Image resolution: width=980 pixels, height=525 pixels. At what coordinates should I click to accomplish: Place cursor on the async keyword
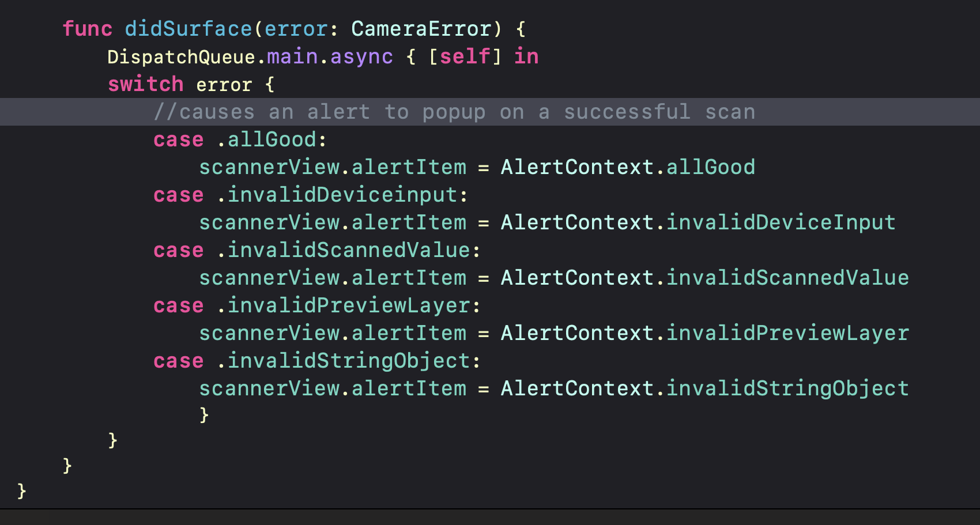(361, 56)
